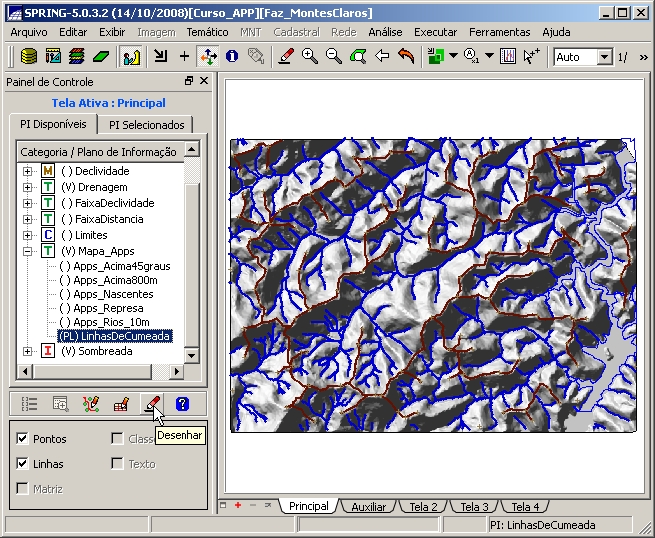The width and height of the screenshot is (655, 538).
Task: Switch to the Auxiliar view tab
Action: point(368,507)
